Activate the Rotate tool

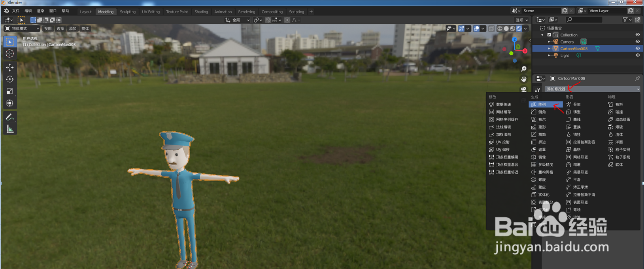point(10,80)
